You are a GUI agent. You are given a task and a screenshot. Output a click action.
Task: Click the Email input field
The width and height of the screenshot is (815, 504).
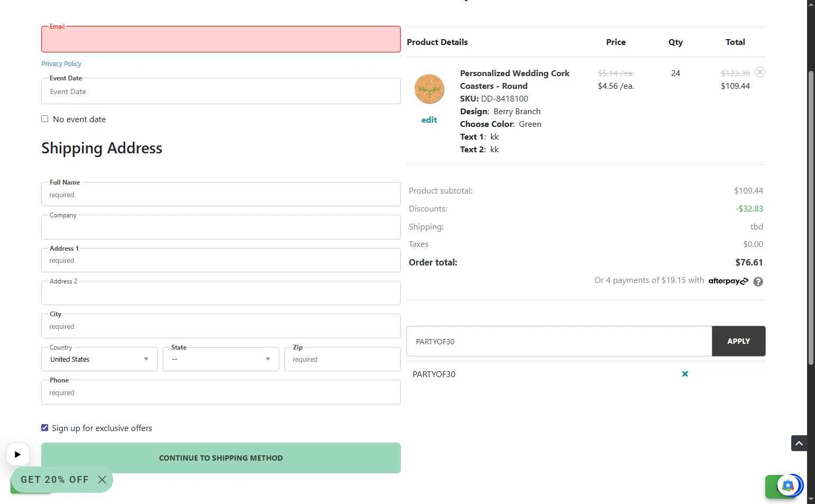click(221, 39)
